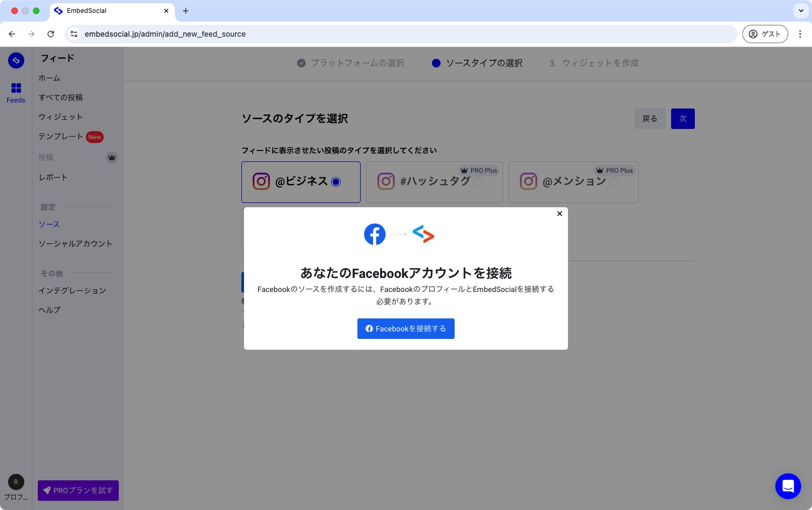The width and height of the screenshot is (812, 510).
Task: Reload the current page
Action: tap(51, 34)
